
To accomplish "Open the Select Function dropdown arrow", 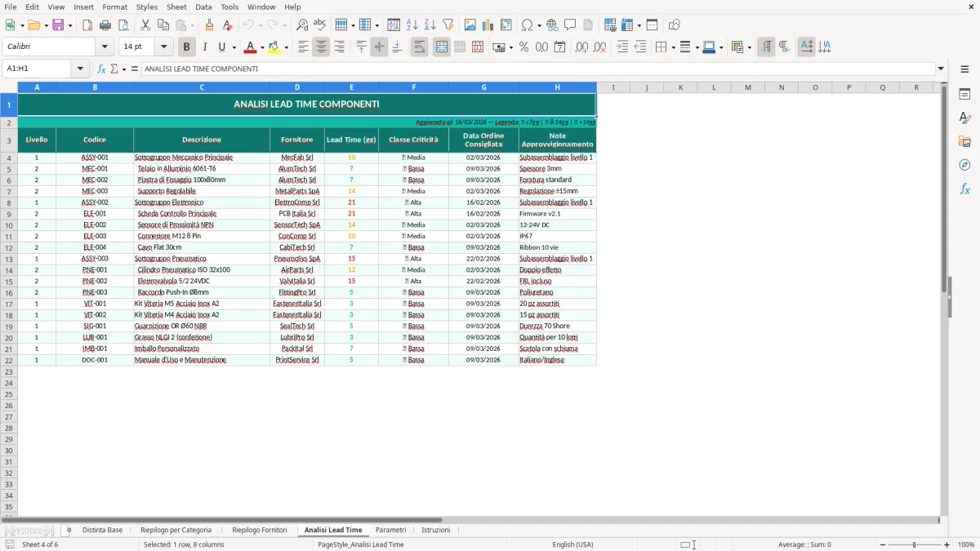I will point(123,69).
